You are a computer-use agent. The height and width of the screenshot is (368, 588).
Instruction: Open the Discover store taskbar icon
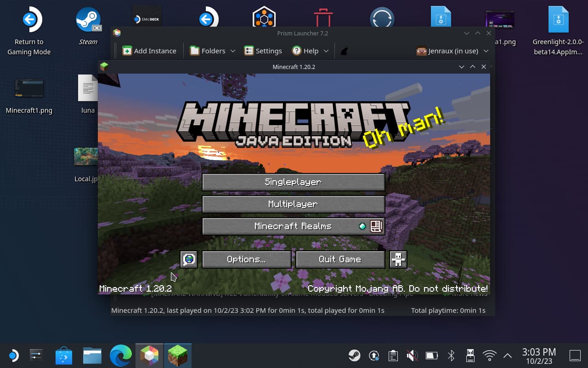[x=64, y=356]
